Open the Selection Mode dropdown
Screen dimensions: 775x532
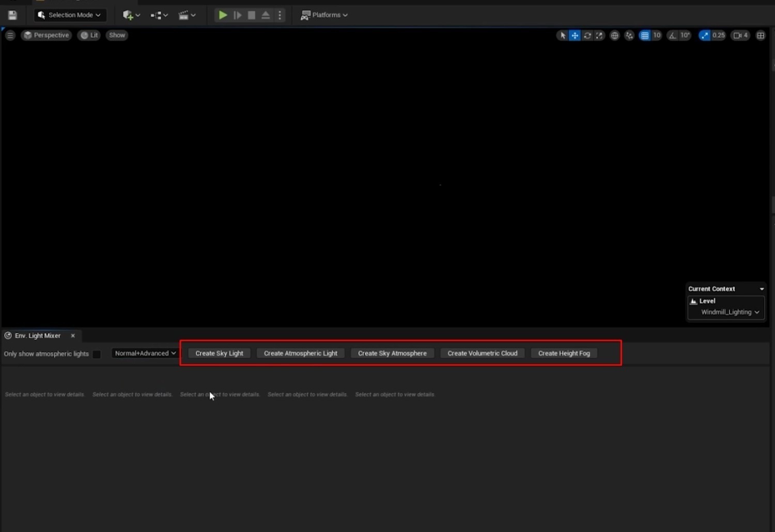[70, 15]
